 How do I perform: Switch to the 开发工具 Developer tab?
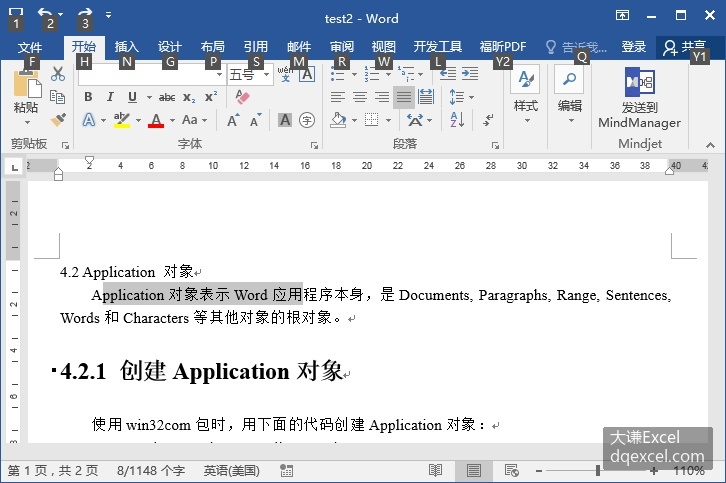pyautogui.click(x=438, y=46)
